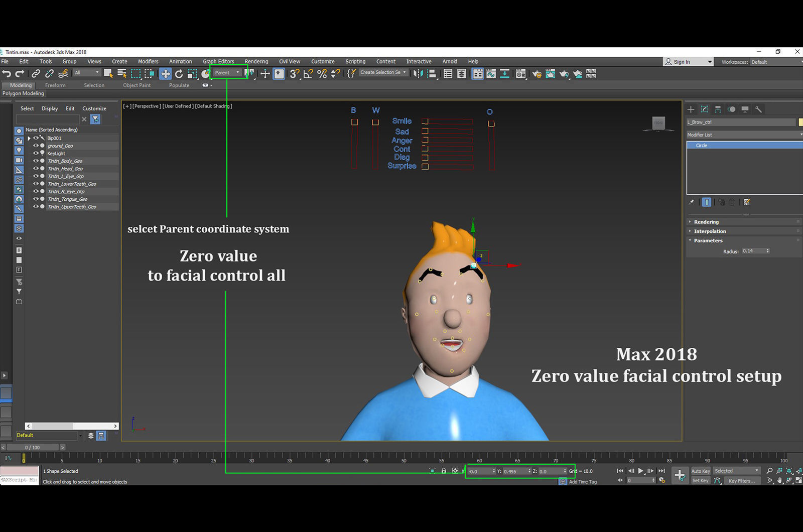Collapse the Parameters rollout
The height and width of the screenshot is (532, 803).
(744, 240)
